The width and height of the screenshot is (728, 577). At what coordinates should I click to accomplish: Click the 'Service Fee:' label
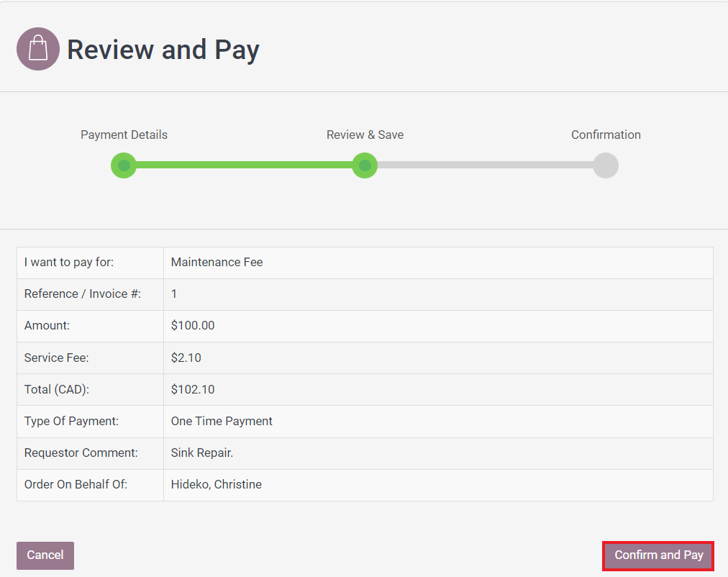point(57,358)
